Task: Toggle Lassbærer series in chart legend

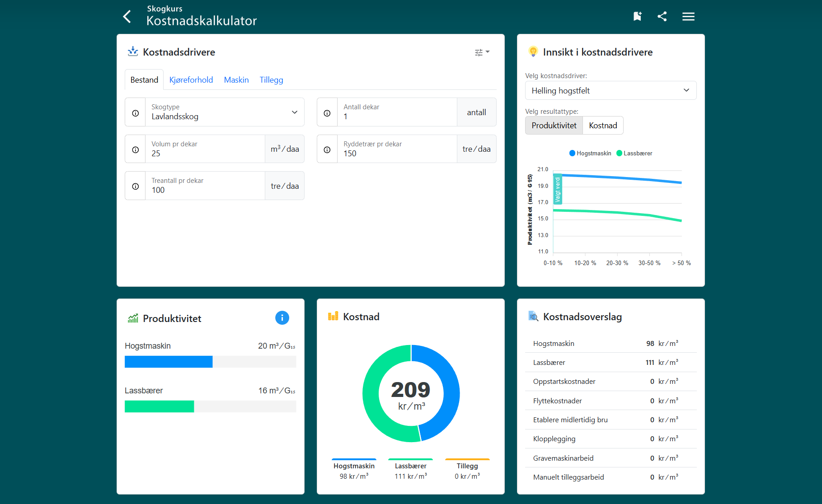Action: [634, 154]
